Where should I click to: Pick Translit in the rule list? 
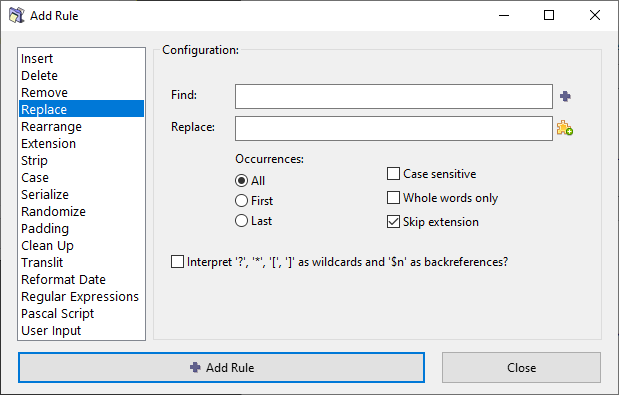[x=81, y=262]
